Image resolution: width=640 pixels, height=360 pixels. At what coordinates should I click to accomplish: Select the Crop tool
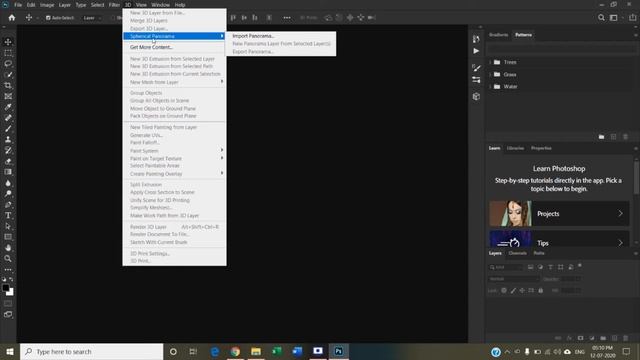tap(8, 85)
